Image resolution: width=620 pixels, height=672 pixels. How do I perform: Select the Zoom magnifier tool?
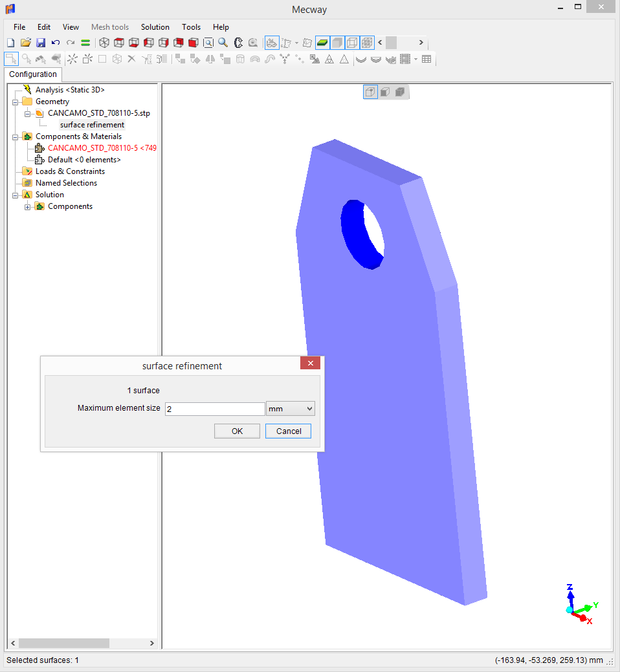[223, 43]
